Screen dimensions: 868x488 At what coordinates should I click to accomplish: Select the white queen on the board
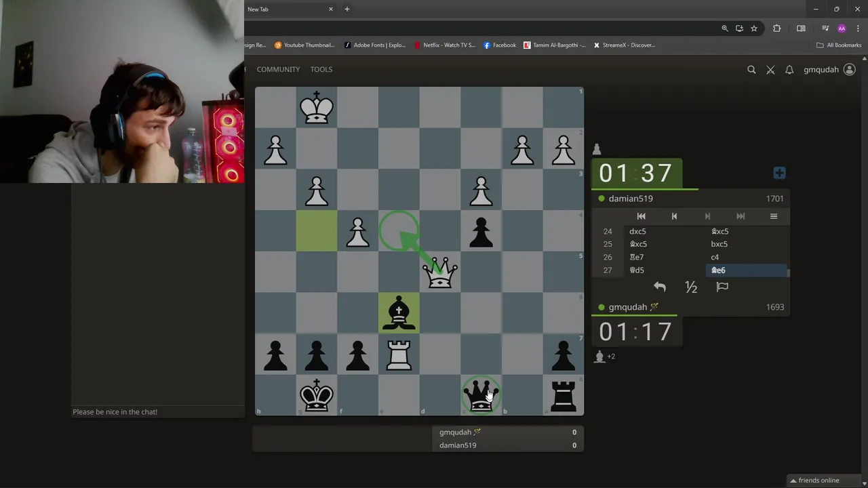click(440, 272)
